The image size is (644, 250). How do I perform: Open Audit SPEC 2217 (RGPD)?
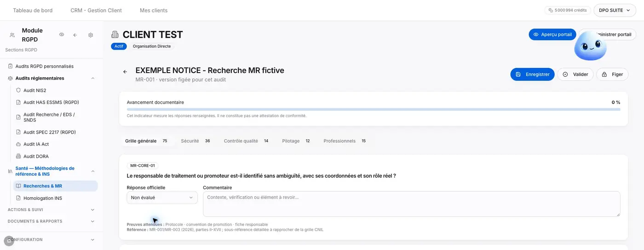coord(55,132)
